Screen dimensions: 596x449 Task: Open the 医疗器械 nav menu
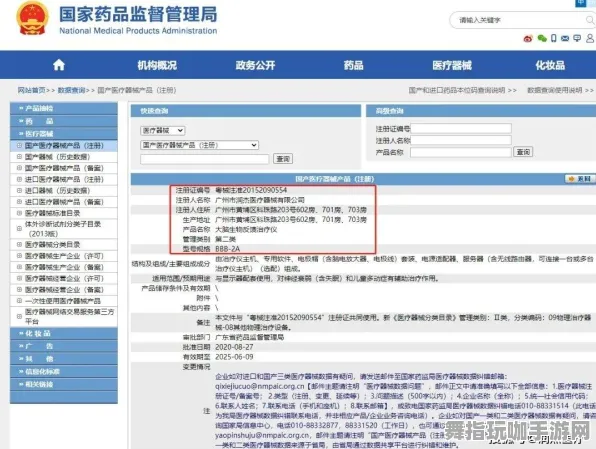point(452,65)
